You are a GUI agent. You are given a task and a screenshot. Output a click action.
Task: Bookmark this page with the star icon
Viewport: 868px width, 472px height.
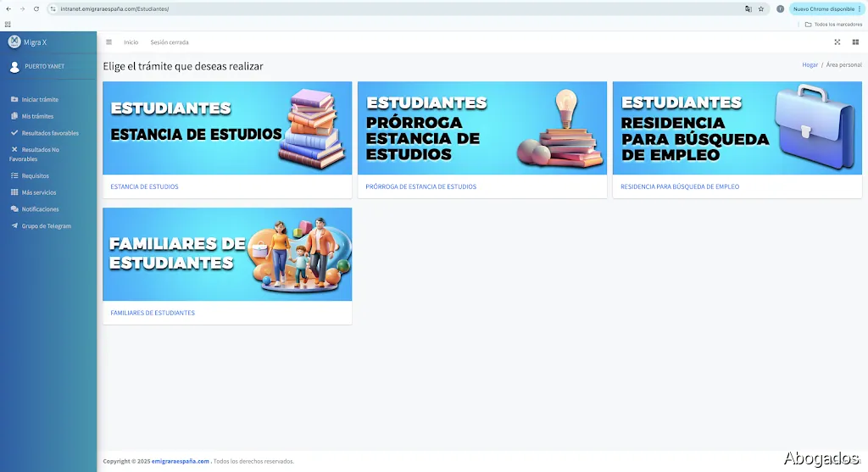pyautogui.click(x=761, y=8)
